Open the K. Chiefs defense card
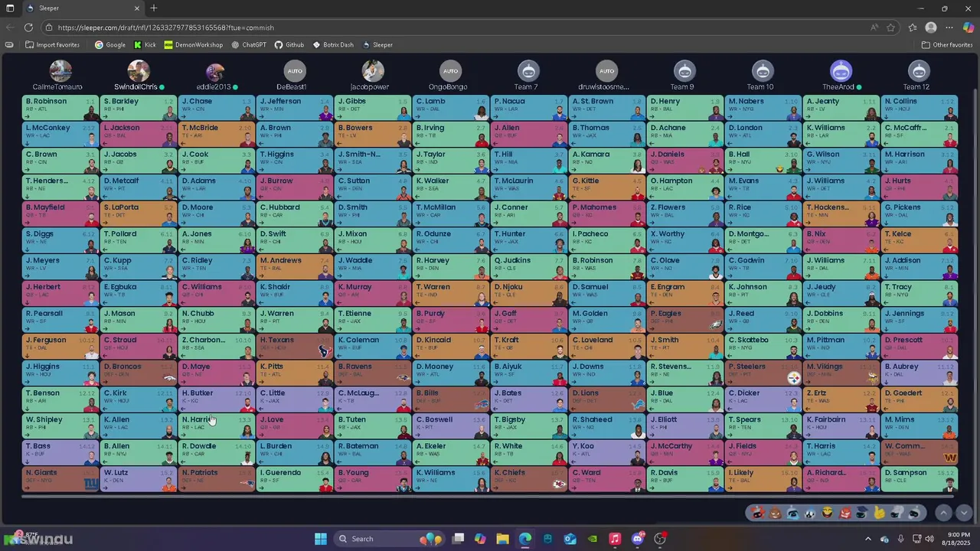The width and height of the screenshot is (980, 551). (x=528, y=479)
